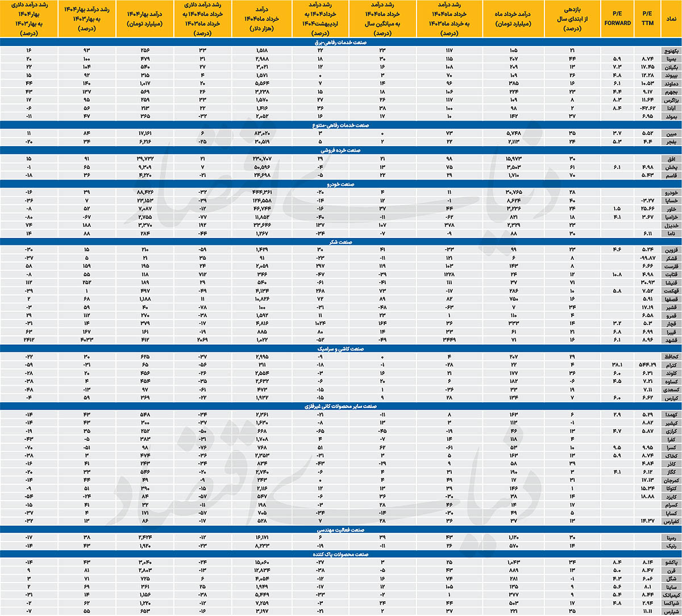Select the symbol cell 'کیمیاتک'
This screenshot has width=682, height=616.
tap(671, 595)
